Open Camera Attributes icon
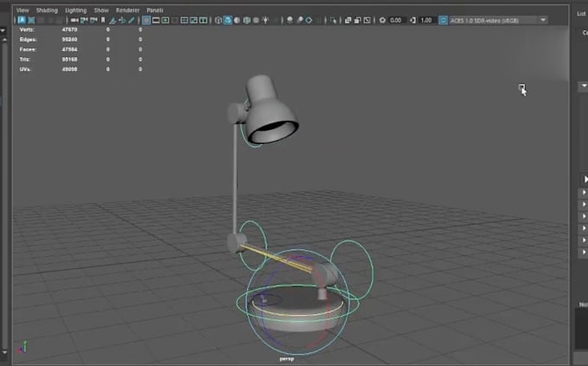The image size is (588, 366). click(x=93, y=20)
